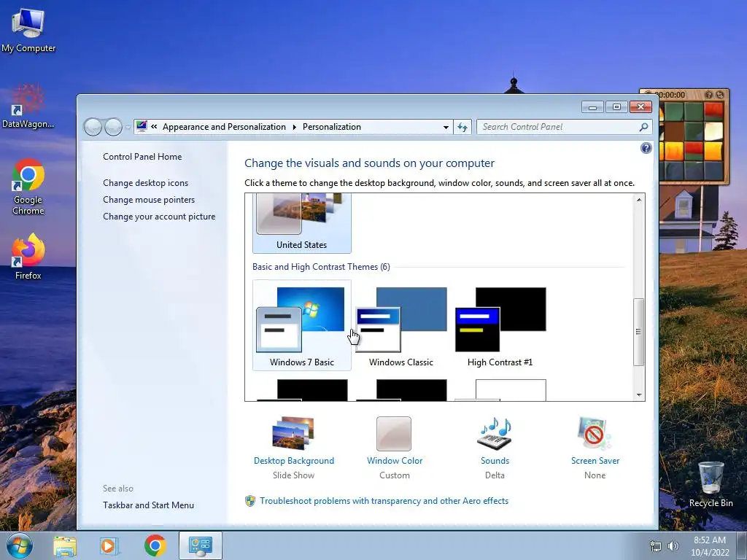The image size is (747, 560).
Task: Open the Recycle Bin on the desktop
Action: [x=711, y=485]
